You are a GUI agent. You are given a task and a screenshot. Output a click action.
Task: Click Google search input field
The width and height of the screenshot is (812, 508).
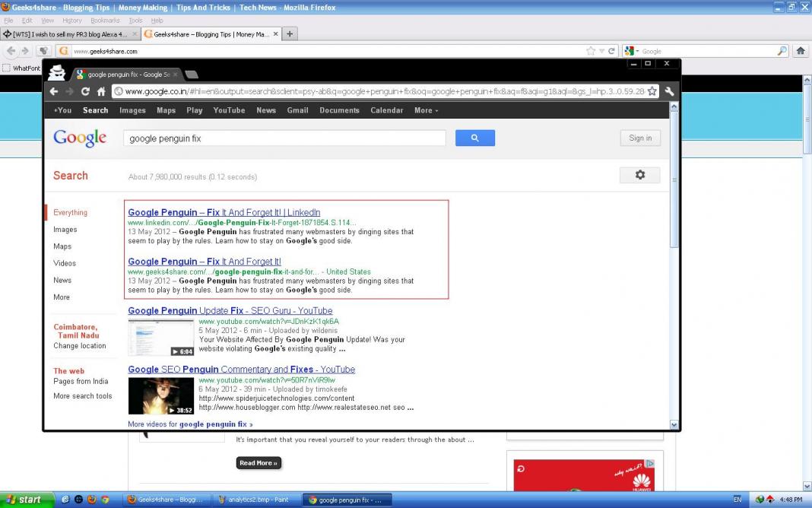284,138
